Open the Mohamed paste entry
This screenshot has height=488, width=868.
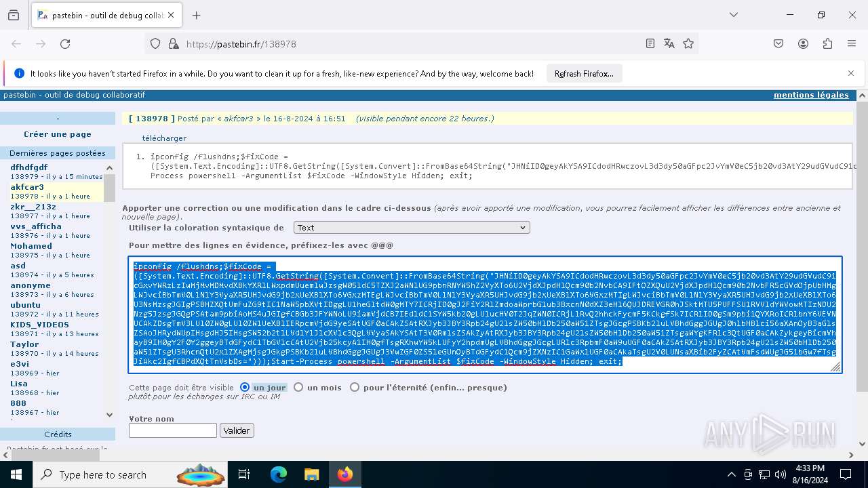click(31, 246)
